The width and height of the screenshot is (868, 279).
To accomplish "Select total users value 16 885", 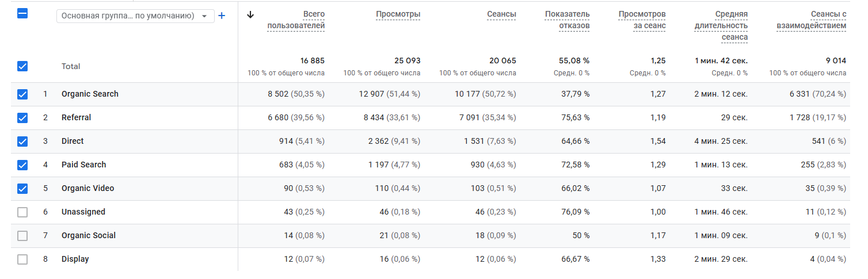I will (x=313, y=60).
